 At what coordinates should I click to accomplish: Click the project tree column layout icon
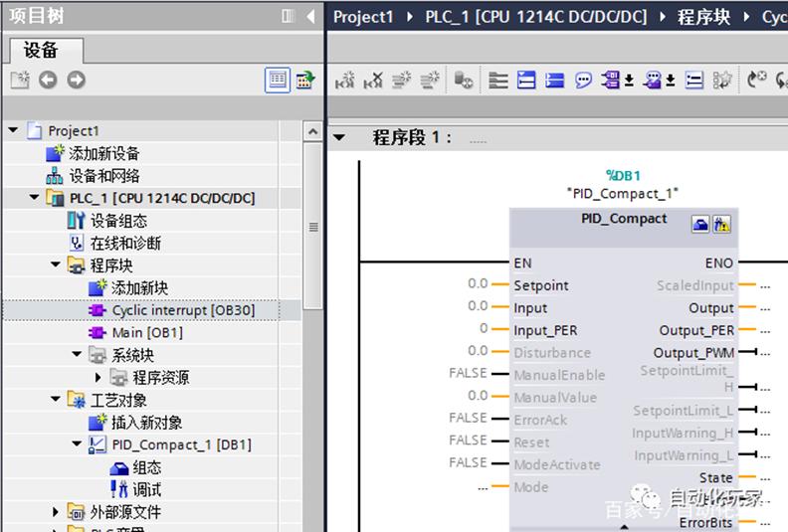(x=288, y=17)
